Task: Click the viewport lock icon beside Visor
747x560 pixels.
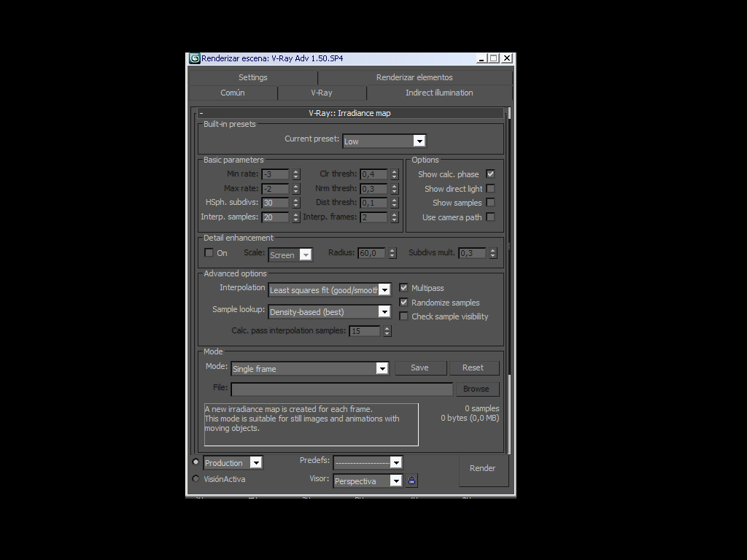Action: (411, 481)
